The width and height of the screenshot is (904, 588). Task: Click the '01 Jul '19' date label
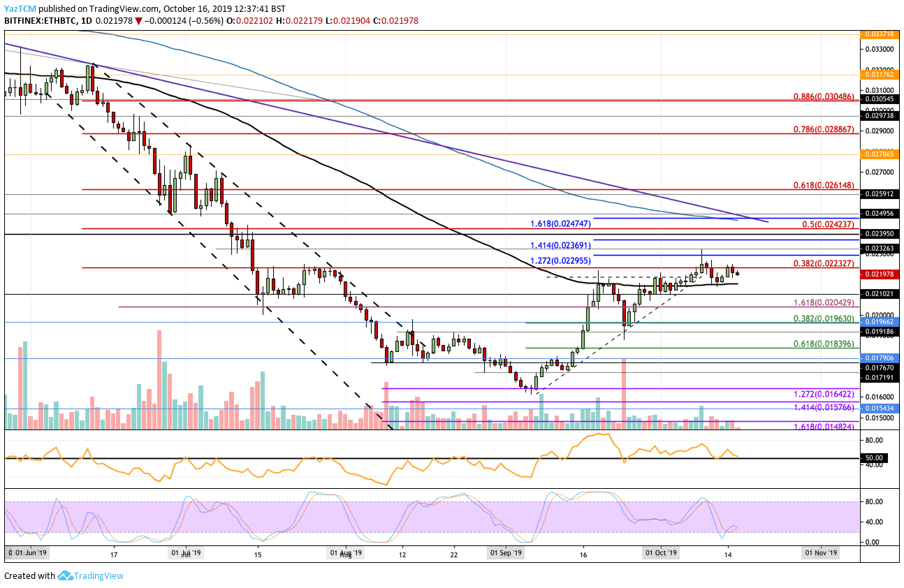[186, 552]
